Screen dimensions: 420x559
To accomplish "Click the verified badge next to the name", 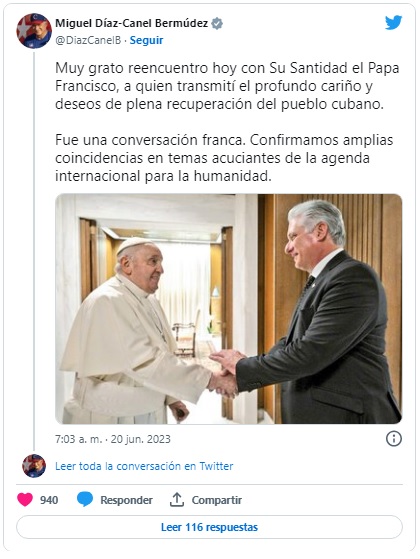I will coord(217,24).
